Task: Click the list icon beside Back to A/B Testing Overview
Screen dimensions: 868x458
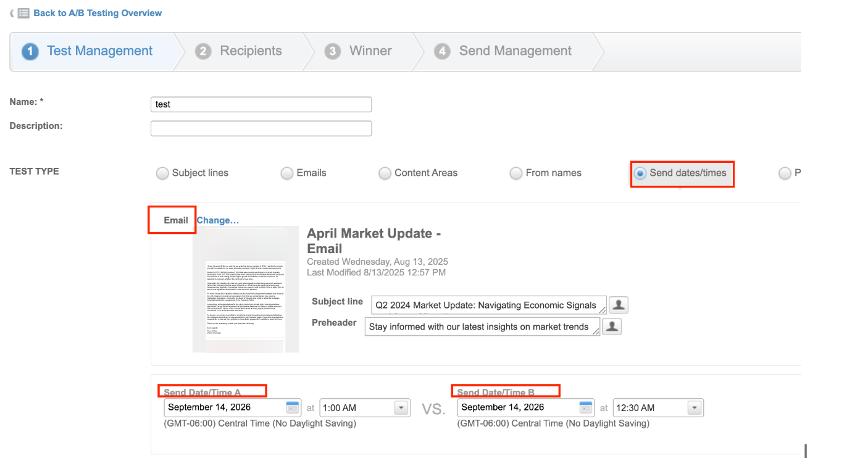Action: tap(23, 13)
